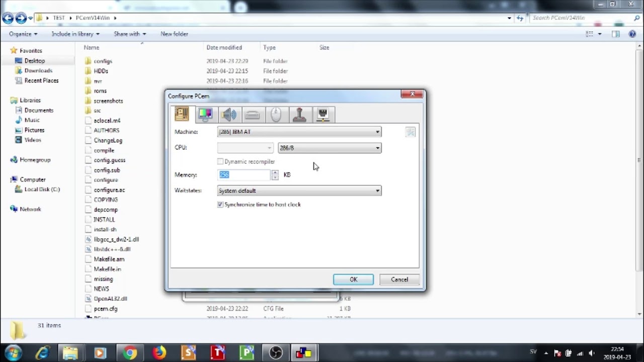Confirm configuration with the OK button
644x362 pixels.
pyautogui.click(x=353, y=280)
